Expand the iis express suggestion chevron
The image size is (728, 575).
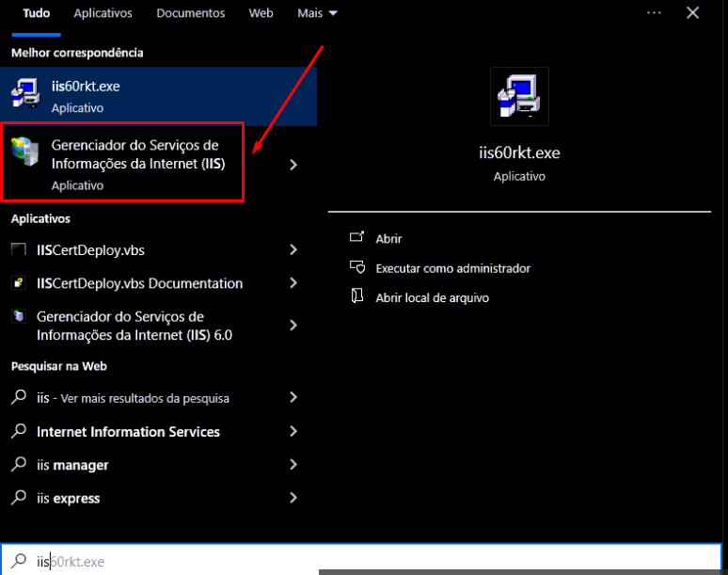[293, 498]
